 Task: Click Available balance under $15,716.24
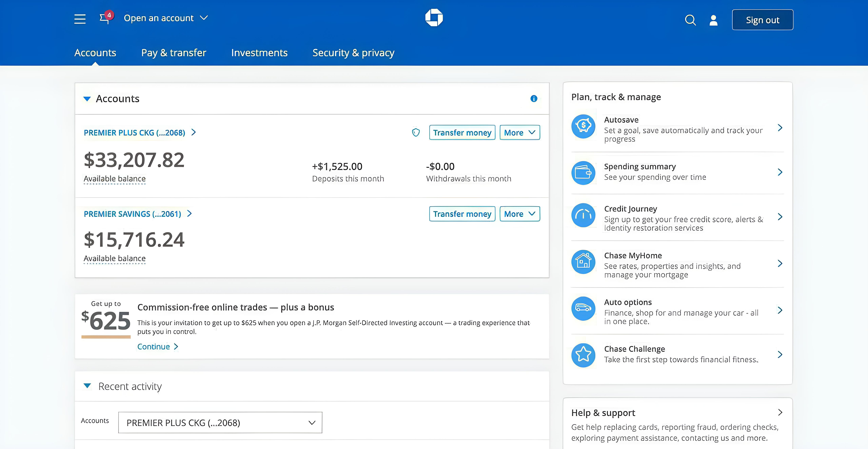(x=115, y=258)
